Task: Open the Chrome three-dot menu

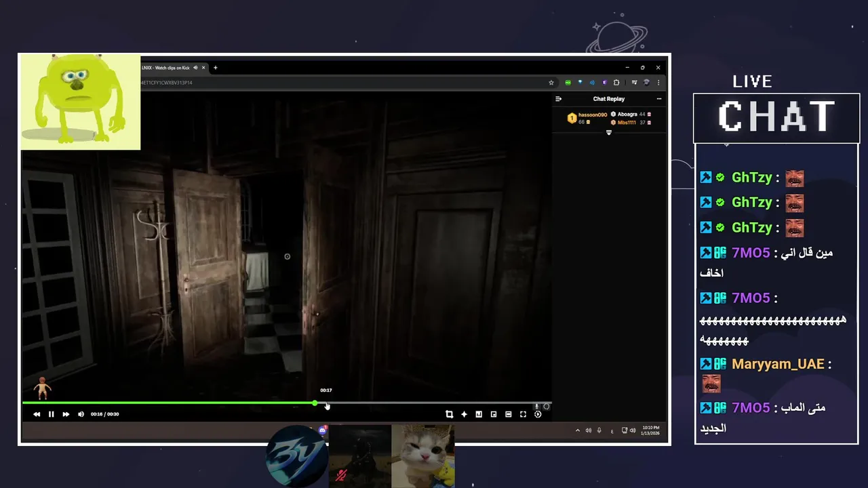Action: [x=658, y=83]
